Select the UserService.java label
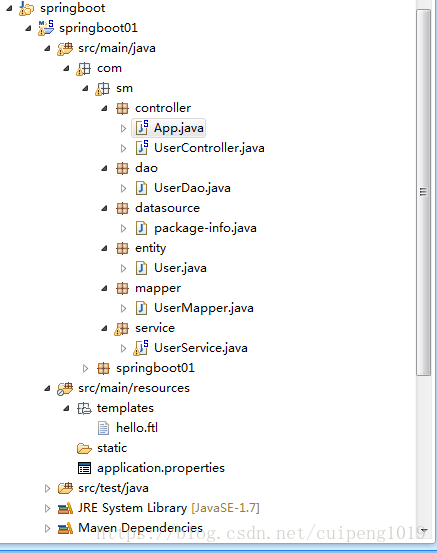The height and width of the screenshot is (553, 437). tap(201, 348)
